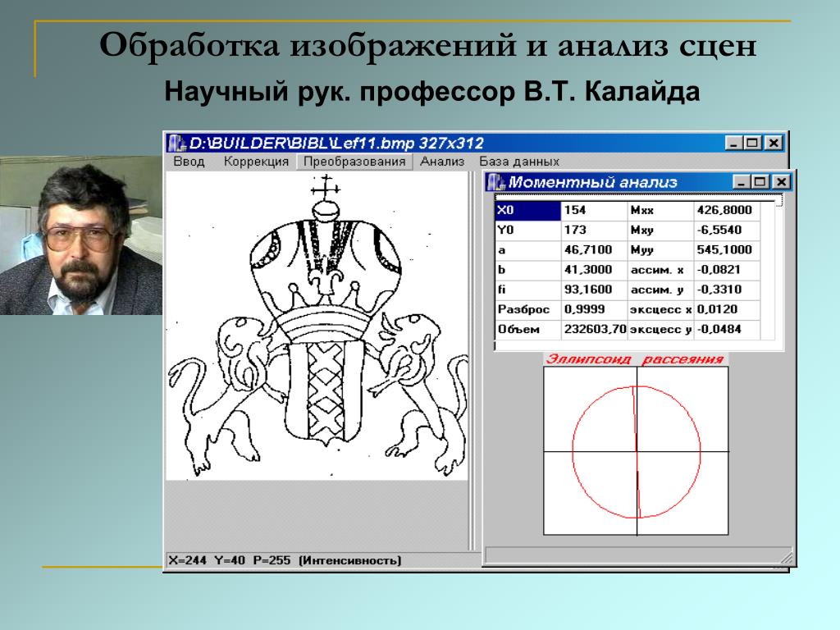Open the Ввод menu

[x=189, y=162]
